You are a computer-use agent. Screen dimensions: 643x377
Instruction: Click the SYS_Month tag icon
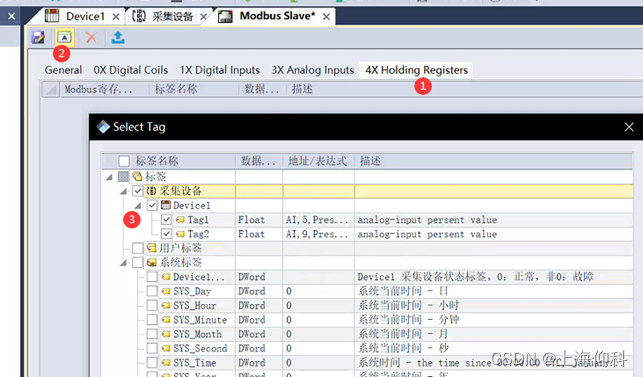point(166,334)
